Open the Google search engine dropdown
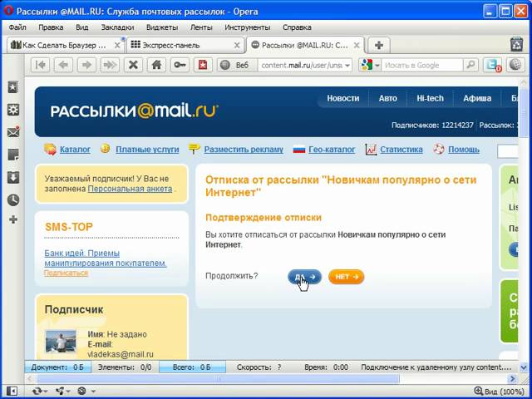Screen dimensions: 532x399 371,65
